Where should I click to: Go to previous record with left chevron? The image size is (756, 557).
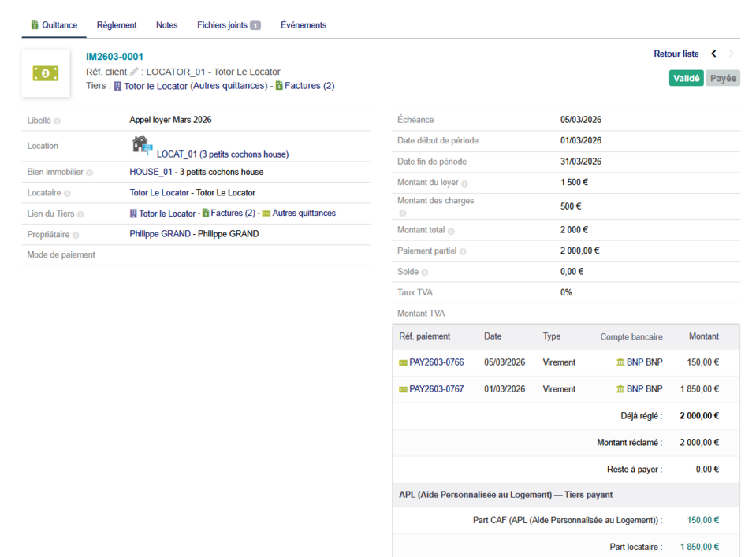(x=714, y=54)
